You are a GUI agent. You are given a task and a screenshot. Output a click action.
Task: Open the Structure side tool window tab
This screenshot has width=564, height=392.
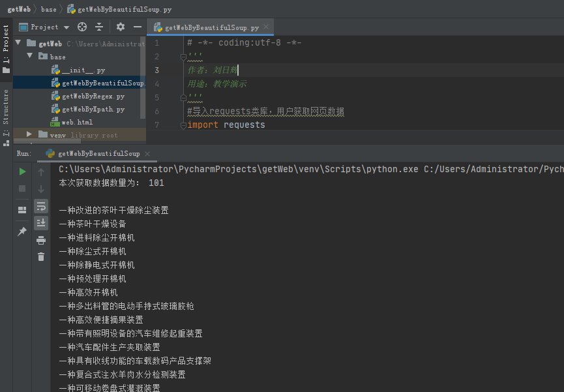click(6, 117)
